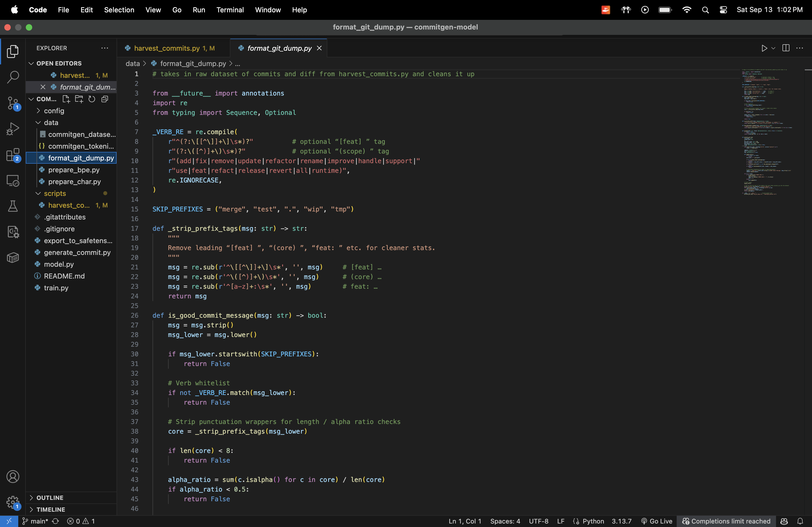Open Source Control view with badge
Image resolution: width=812 pixels, height=527 pixels.
13,103
